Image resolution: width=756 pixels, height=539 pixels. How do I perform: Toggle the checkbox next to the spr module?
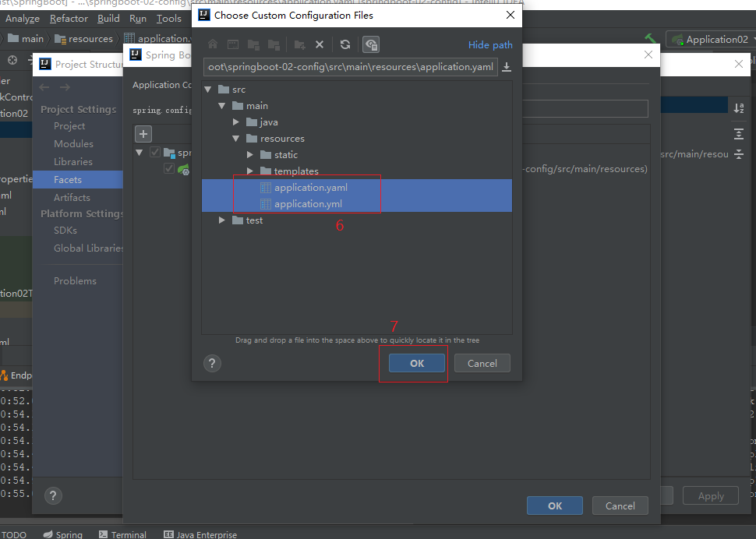[155, 153]
